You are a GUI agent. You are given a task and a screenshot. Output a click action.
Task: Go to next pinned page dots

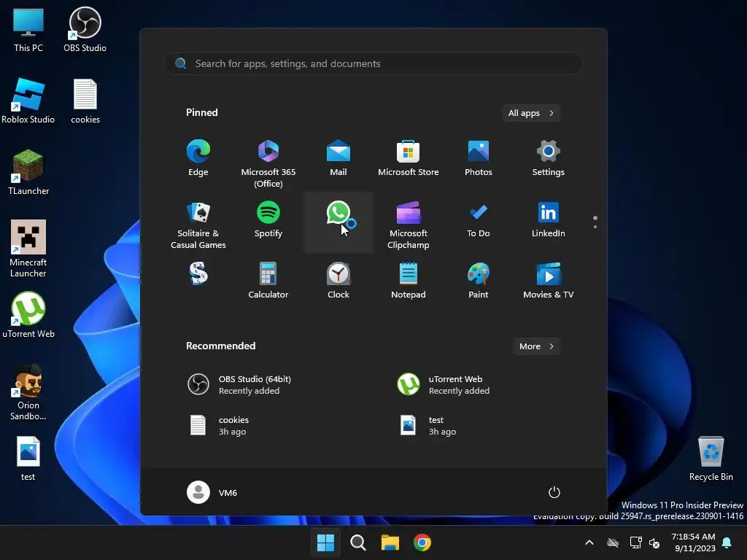point(595,222)
